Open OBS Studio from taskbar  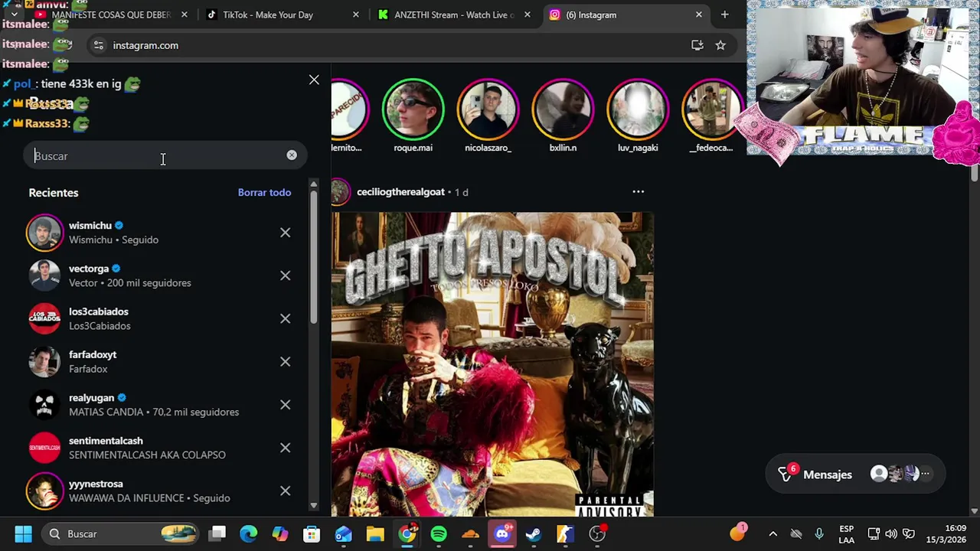coord(597,534)
